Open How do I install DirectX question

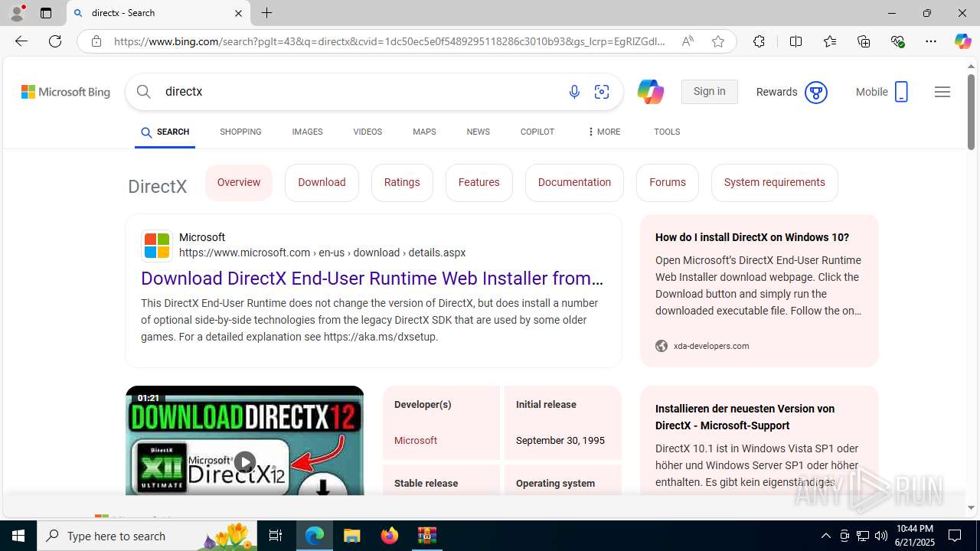(752, 238)
